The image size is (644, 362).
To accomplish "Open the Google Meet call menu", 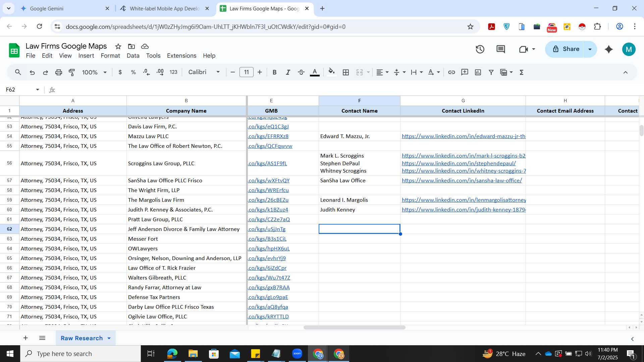I will tap(527, 49).
